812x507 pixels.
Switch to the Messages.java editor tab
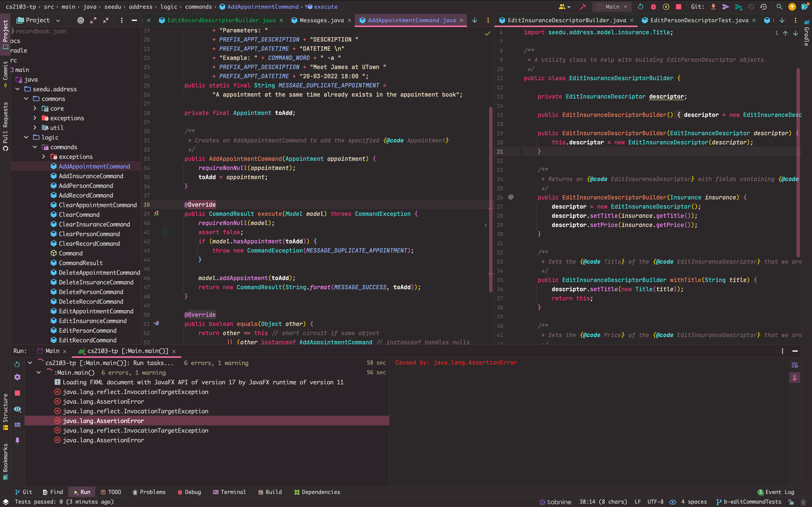coord(321,21)
